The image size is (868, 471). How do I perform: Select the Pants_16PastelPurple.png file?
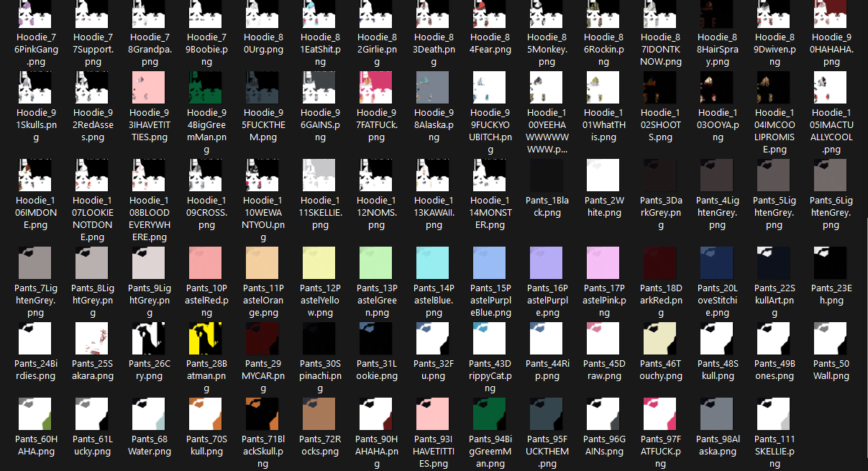pos(546,282)
